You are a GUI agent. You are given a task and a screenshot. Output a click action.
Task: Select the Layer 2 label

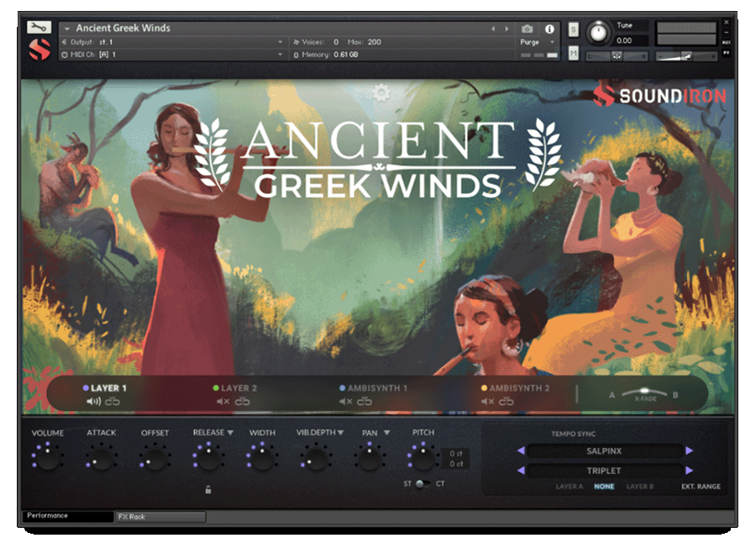tap(239, 388)
